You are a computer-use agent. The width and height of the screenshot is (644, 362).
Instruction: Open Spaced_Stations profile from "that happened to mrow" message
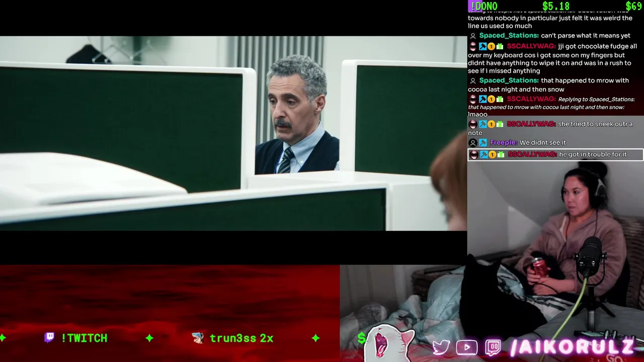click(x=509, y=80)
